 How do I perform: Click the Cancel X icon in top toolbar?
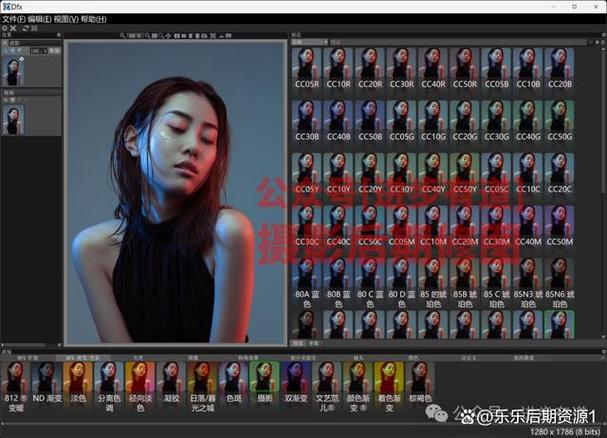(13, 28)
